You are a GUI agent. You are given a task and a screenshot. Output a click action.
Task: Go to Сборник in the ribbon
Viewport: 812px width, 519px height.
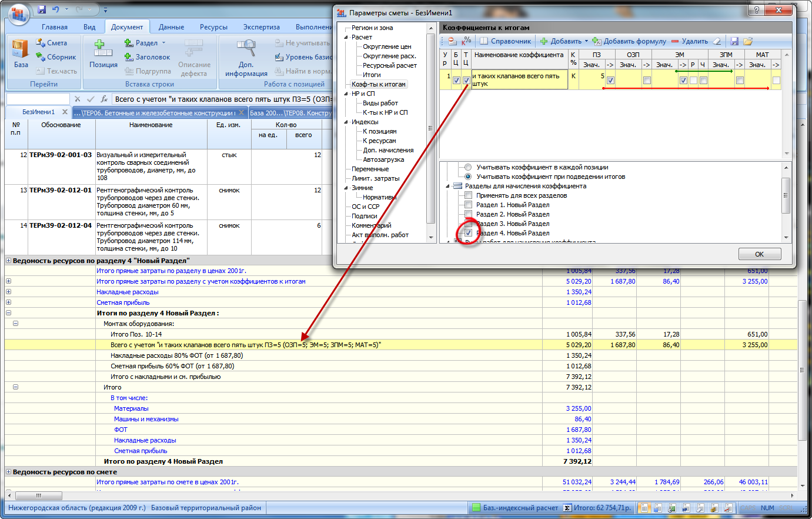56,57
